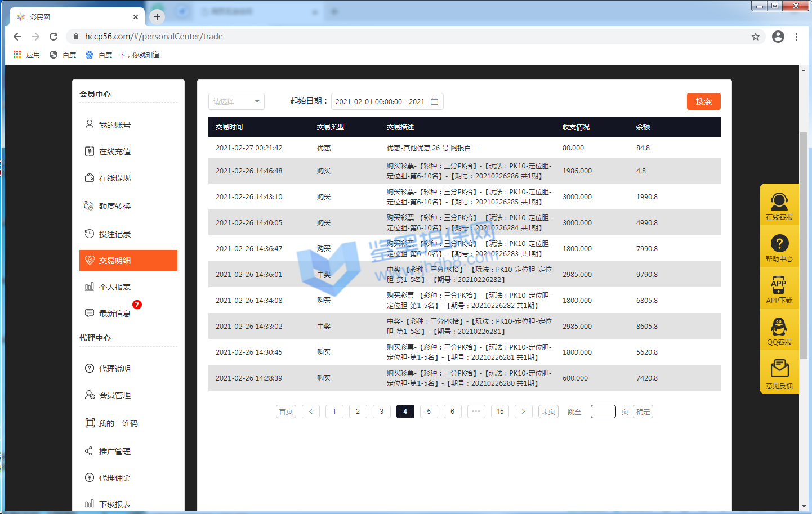Go to 最新信息 with unread badge
The image size is (812, 514).
(x=115, y=314)
